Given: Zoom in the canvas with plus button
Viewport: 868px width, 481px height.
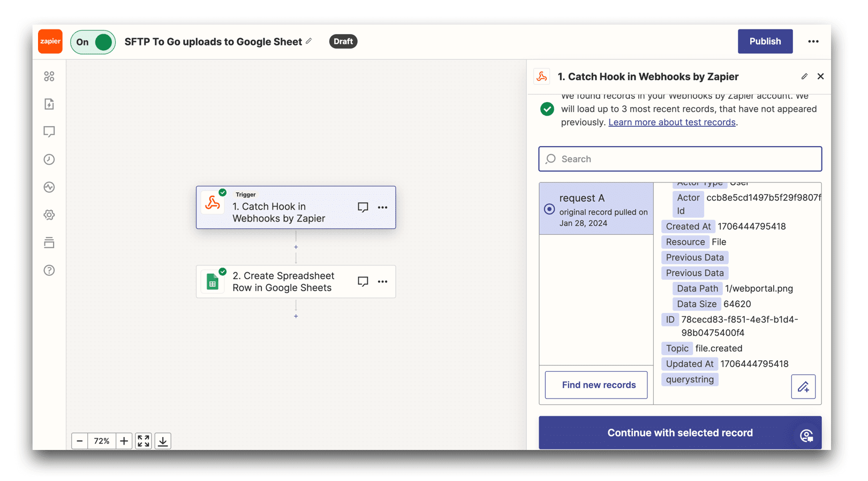Looking at the screenshot, I should pyautogui.click(x=124, y=441).
